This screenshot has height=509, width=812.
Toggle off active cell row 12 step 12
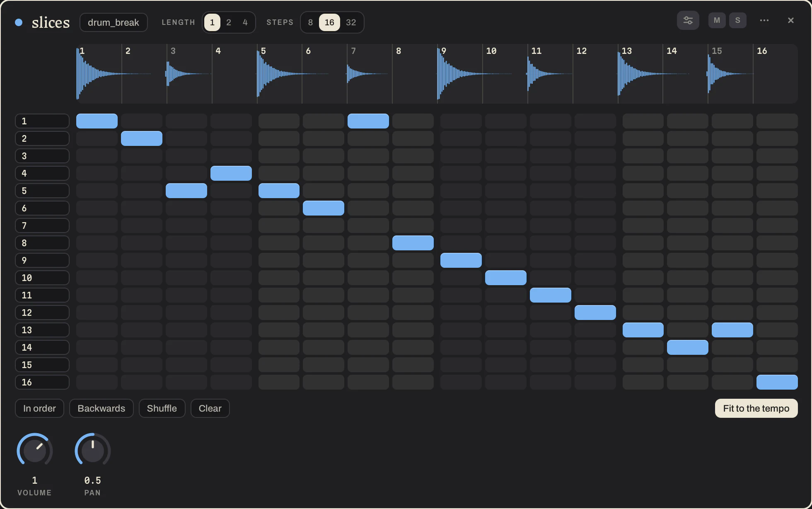tap(595, 313)
